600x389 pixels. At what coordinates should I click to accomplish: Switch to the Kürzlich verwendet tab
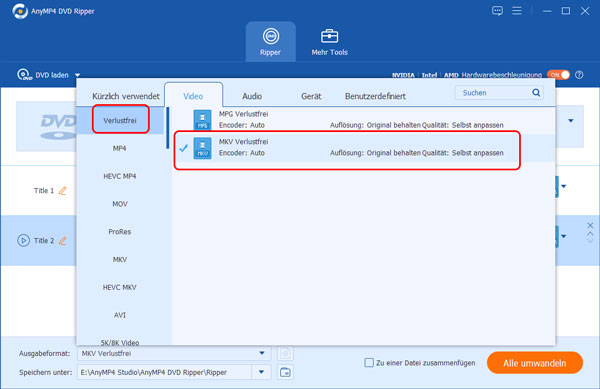click(126, 96)
